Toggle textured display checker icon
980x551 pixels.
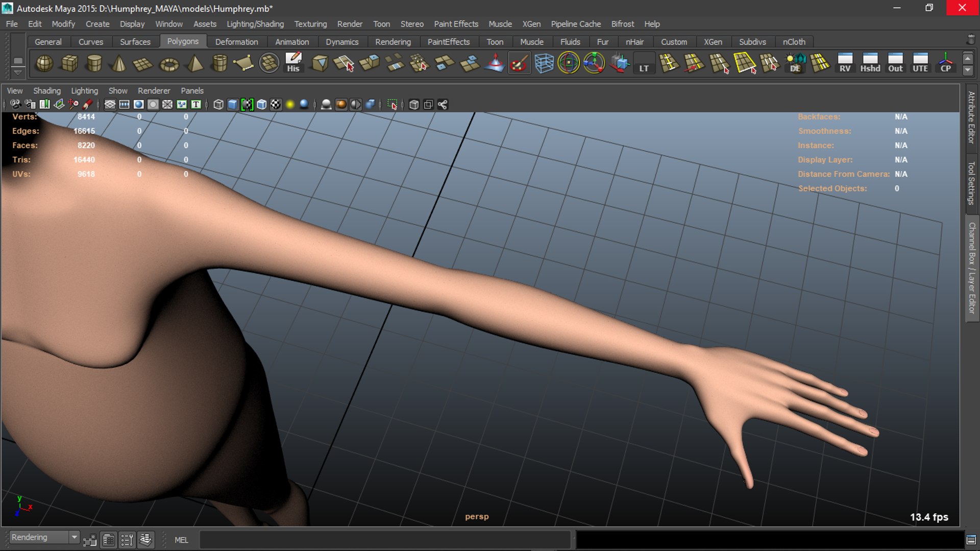(276, 105)
